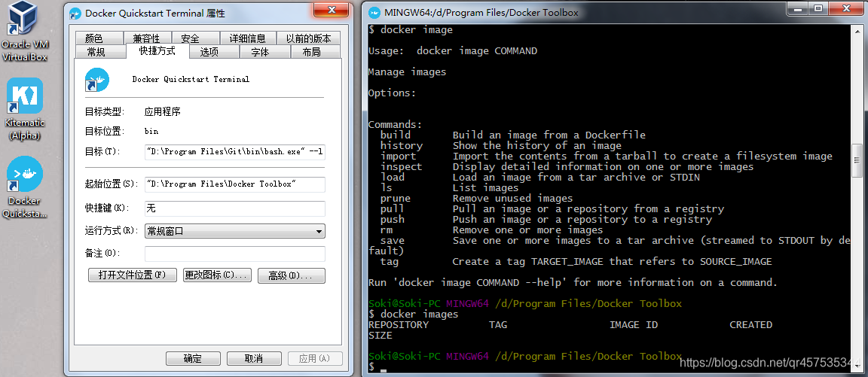This screenshot has height=377, width=868.
Task: Click the 快捷键(K) field
Action: pos(235,208)
